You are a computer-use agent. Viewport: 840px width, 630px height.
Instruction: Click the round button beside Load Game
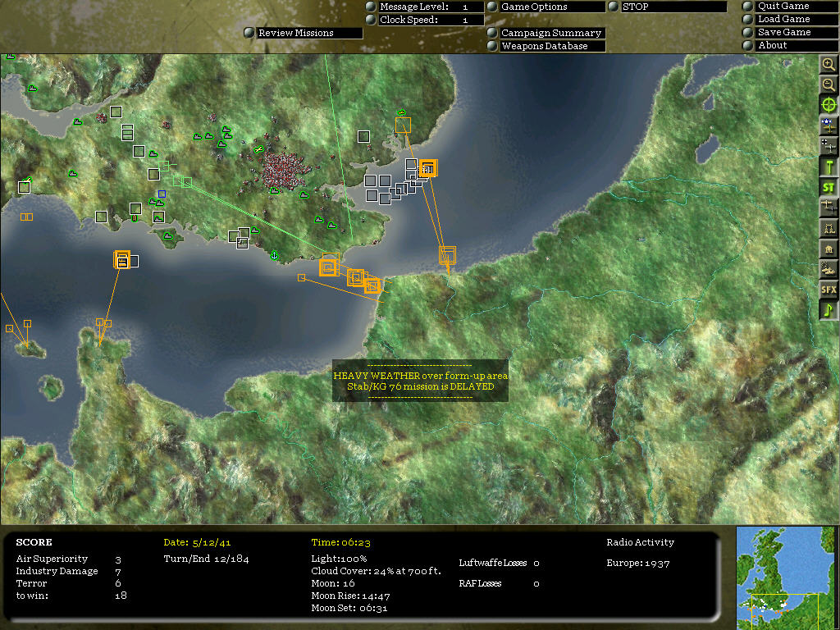(748, 19)
